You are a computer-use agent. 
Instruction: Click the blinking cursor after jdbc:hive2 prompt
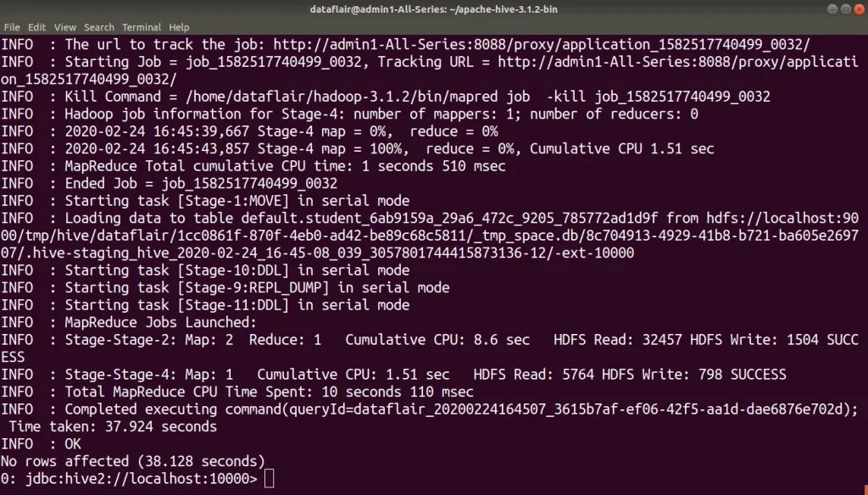tap(270, 478)
